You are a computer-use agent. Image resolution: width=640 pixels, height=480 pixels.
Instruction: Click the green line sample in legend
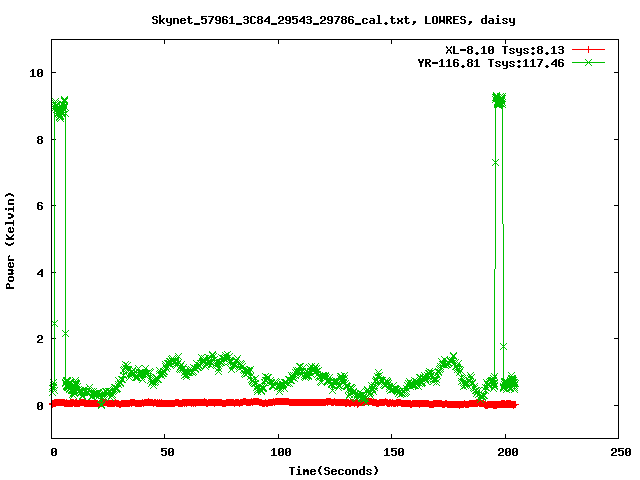588,62
